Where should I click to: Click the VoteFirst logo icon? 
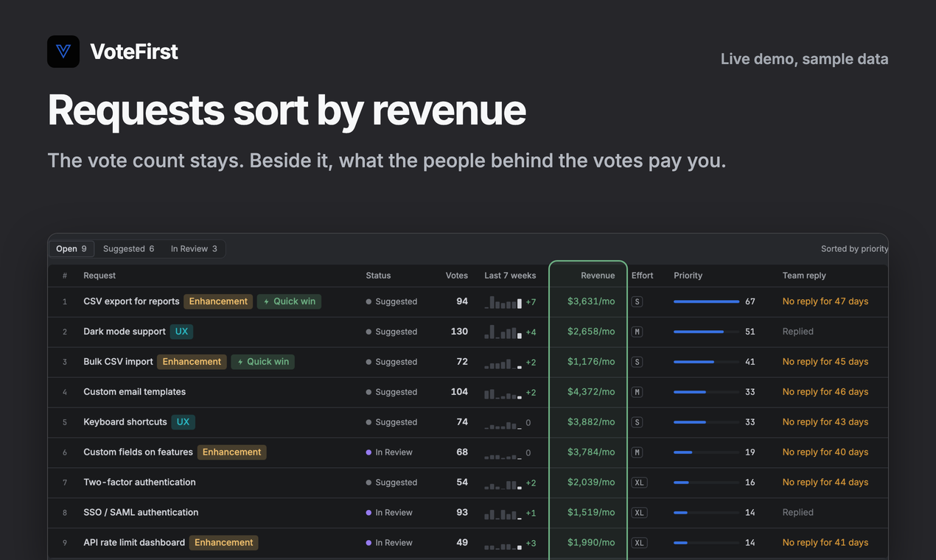click(63, 52)
